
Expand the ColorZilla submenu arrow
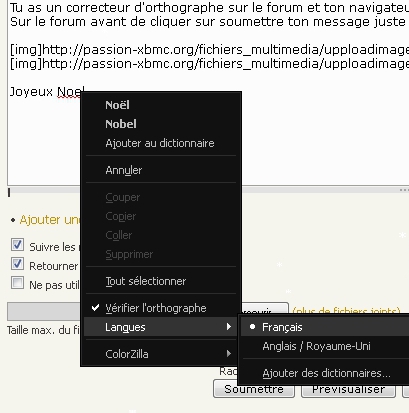[x=229, y=354]
